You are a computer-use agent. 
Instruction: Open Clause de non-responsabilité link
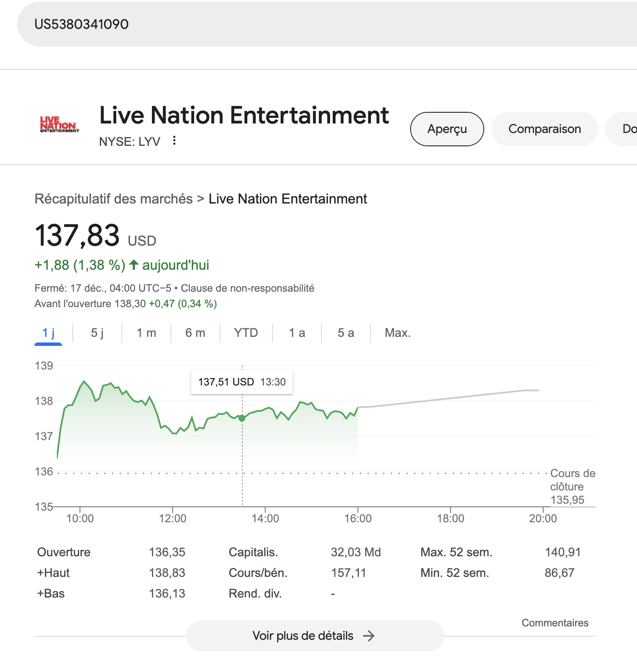(247, 288)
